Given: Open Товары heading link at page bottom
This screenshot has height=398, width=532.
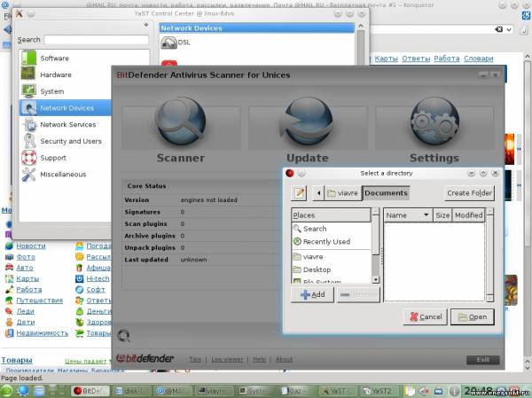Looking at the screenshot, I should 17,360.
